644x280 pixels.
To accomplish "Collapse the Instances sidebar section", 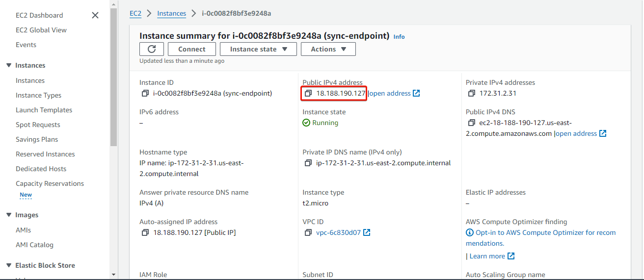I will coord(8,65).
